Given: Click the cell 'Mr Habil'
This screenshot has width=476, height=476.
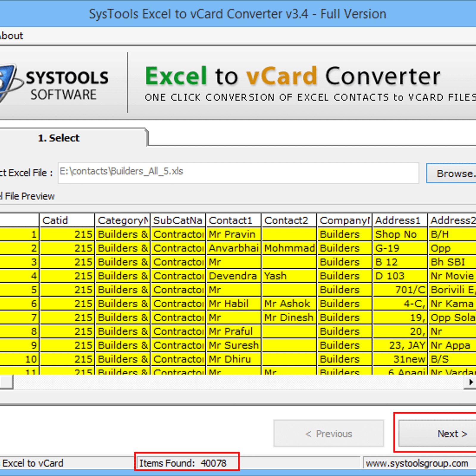Looking at the screenshot, I should (x=234, y=304).
